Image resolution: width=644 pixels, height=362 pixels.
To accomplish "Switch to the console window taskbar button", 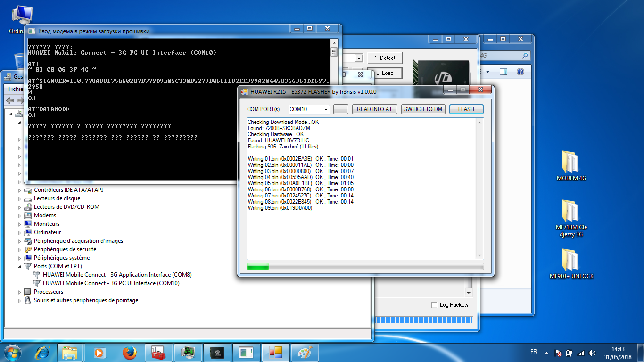I will [x=246, y=353].
